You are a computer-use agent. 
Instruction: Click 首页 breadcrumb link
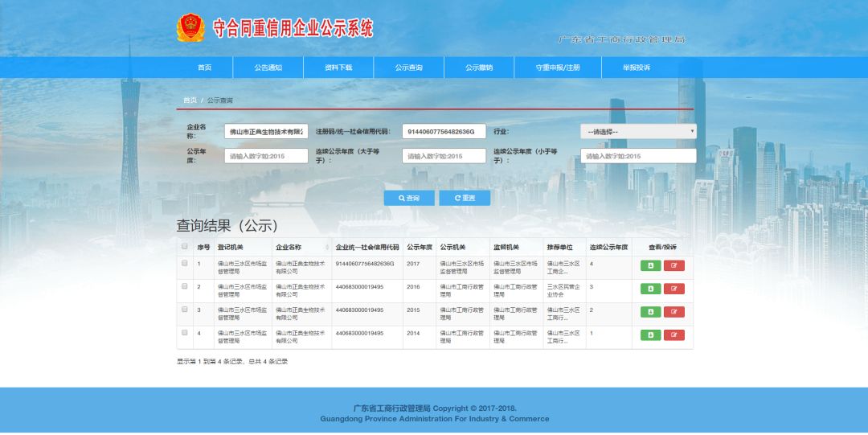[x=190, y=101]
